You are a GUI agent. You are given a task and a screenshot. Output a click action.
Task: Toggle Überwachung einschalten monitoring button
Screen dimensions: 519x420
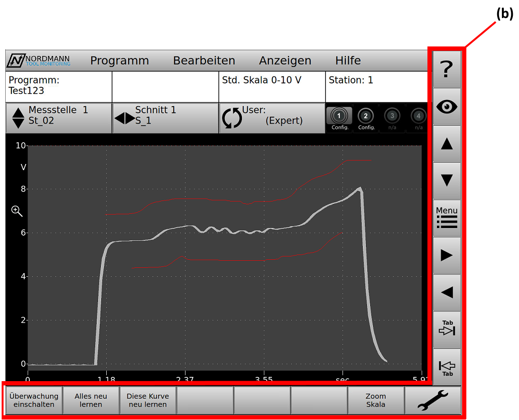34,401
